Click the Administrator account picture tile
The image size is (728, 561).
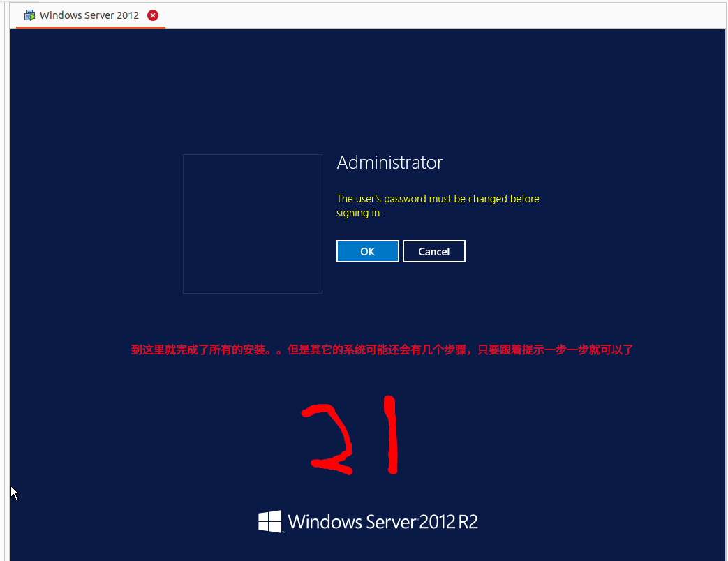(253, 224)
